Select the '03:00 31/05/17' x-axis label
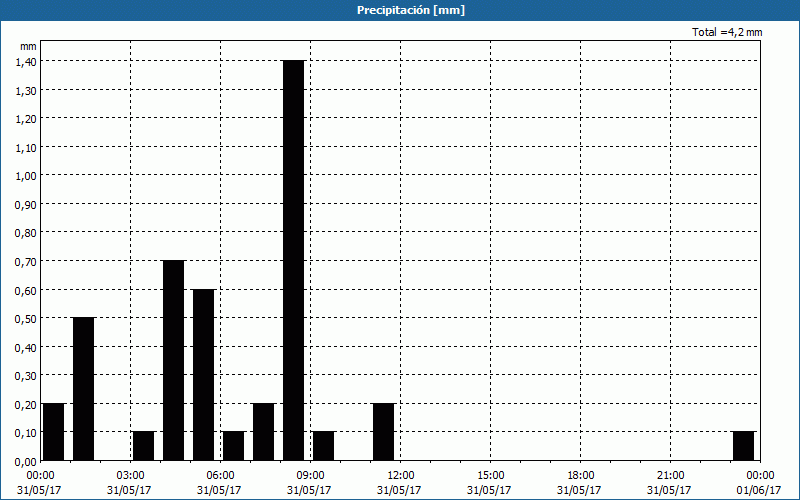The width and height of the screenshot is (800, 500). 130,483
